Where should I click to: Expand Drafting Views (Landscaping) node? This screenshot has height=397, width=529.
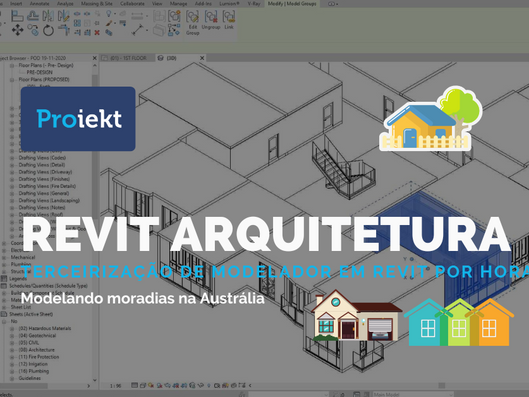[12, 200]
